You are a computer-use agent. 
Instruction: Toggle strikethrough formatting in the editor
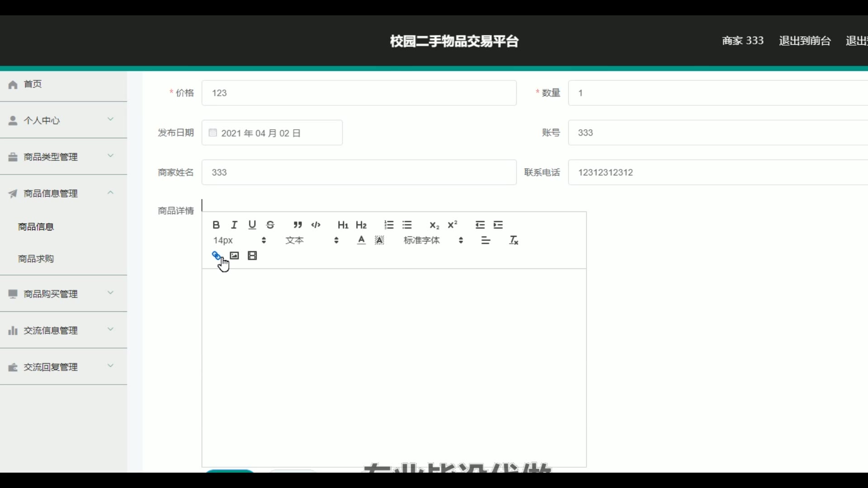pyautogui.click(x=270, y=225)
